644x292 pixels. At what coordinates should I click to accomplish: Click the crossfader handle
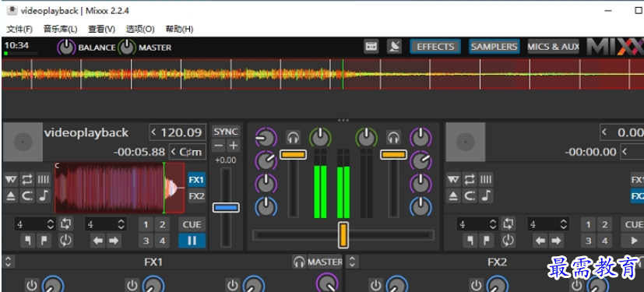343,234
